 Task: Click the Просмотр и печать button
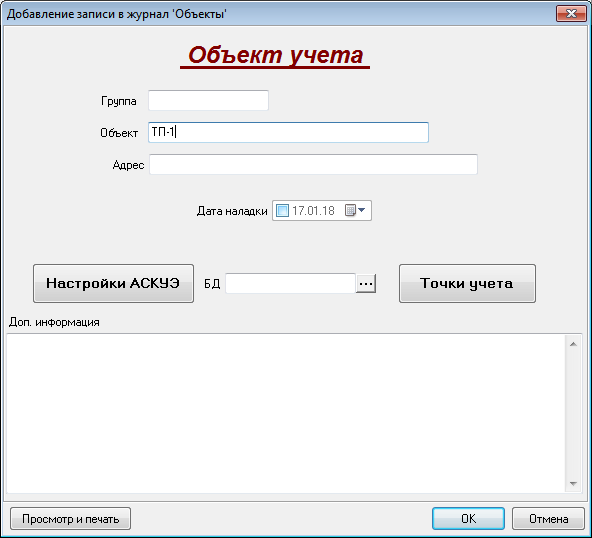click(70, 519)
